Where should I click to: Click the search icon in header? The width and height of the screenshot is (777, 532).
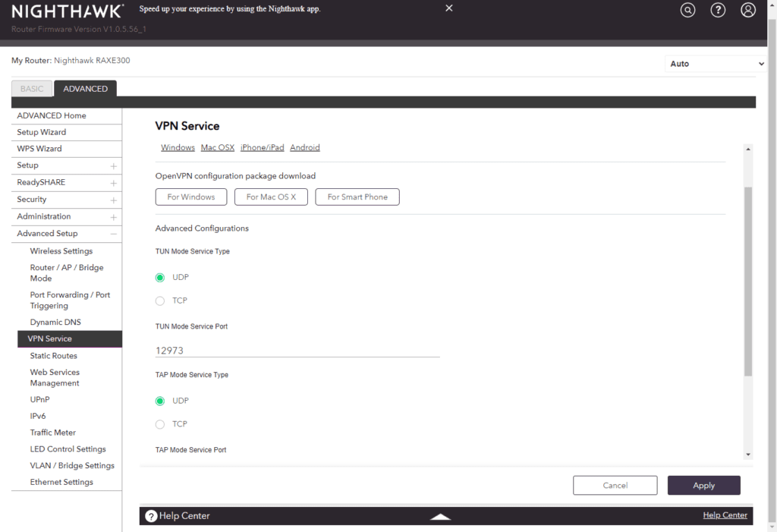(687, 11)
